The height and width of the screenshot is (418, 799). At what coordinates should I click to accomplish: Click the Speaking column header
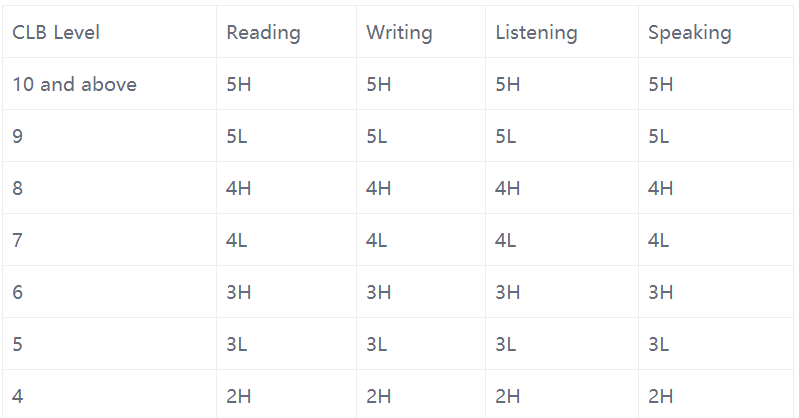coord(689,33)
